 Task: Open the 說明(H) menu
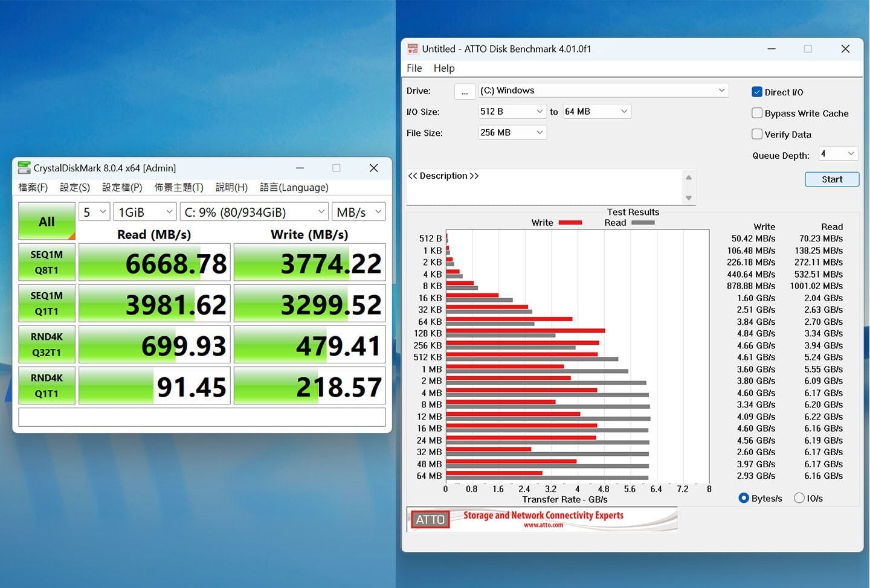click(231, 187)
